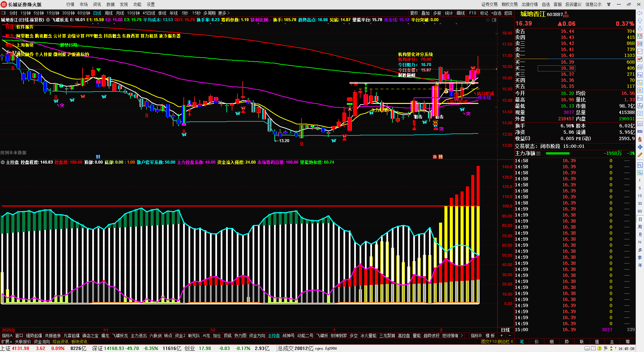Open the 行情 menu

click(x=70, y=4)
